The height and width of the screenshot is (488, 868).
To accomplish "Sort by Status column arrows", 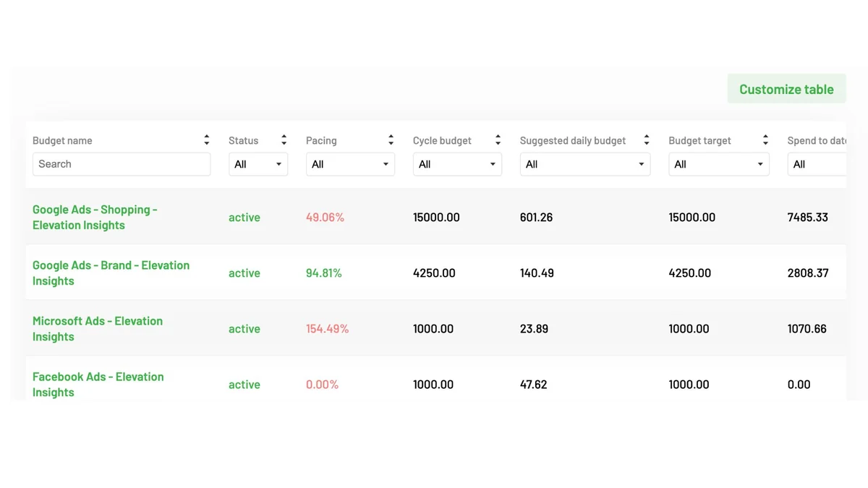I will point(284,140).
